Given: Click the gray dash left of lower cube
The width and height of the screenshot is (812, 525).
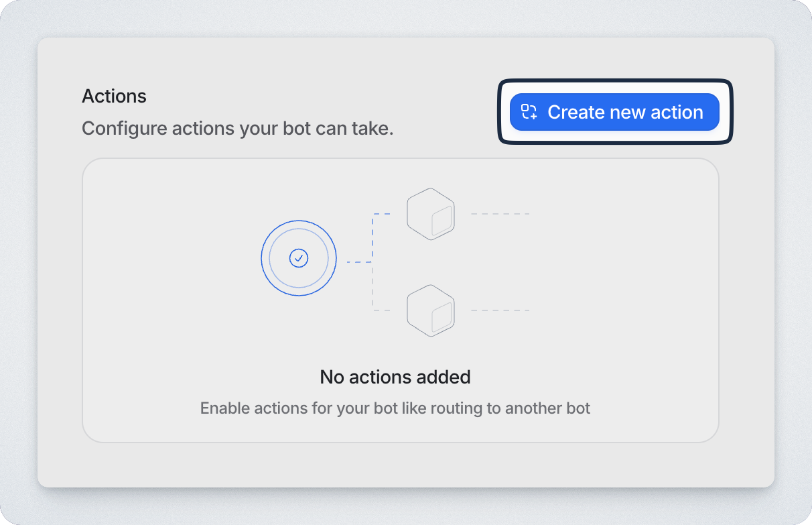Looking at the screenshot, I should tap(382, 310).
